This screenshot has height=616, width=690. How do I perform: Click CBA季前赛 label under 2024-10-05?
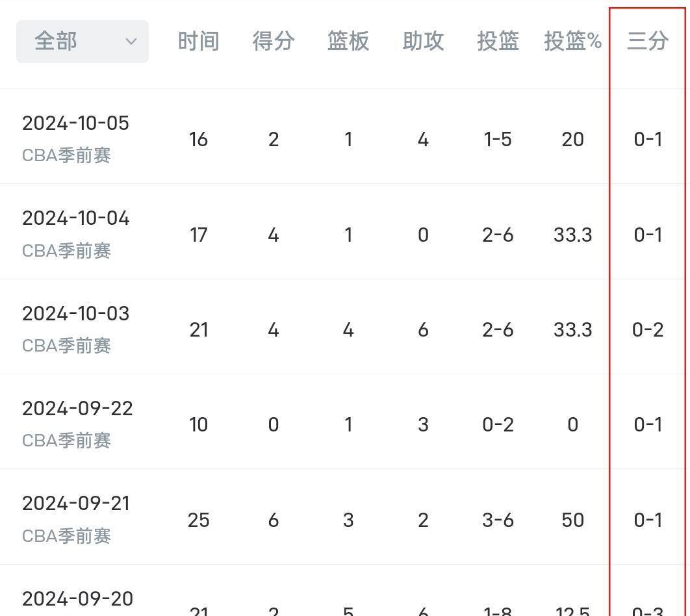pyautogui.click(x=66, y=155)
